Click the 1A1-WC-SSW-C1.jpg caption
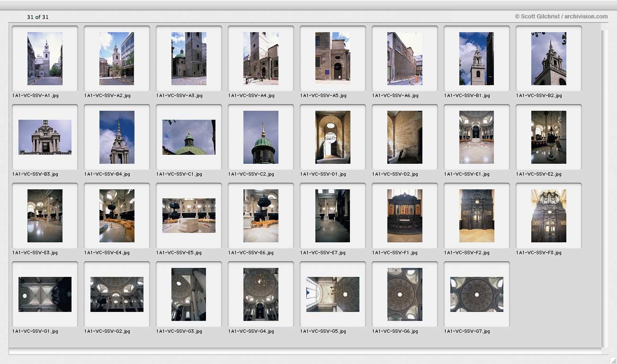Viewport: 617px width, 364px height. [179, 174]
